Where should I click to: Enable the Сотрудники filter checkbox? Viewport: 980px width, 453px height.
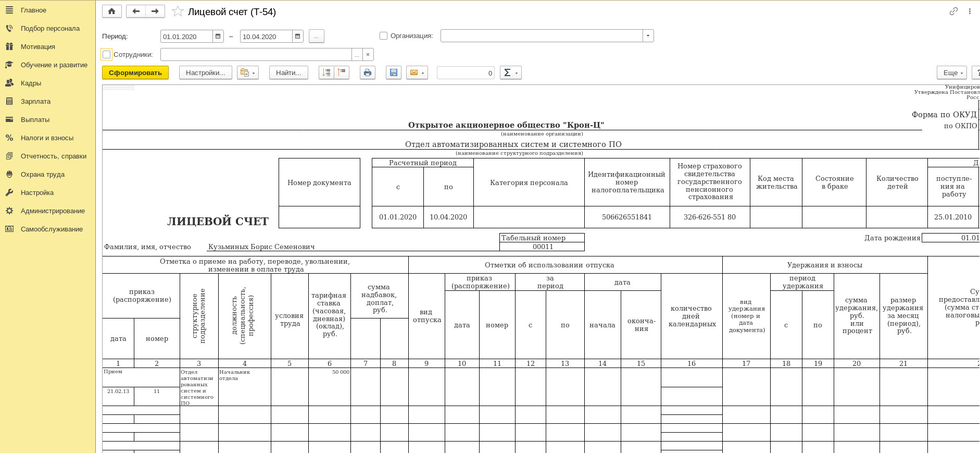[x=107, y=54]
